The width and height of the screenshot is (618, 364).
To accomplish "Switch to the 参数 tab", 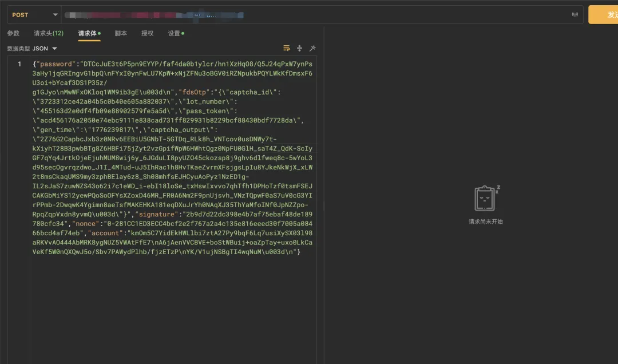I will tap(13, 34).
